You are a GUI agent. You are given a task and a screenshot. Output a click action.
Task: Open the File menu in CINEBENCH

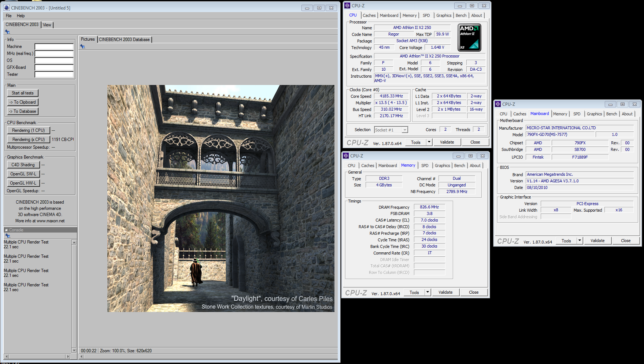[9, 16]
